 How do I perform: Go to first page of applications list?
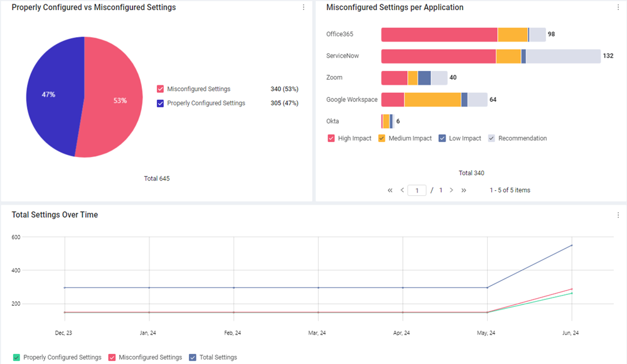coord(390,190)
